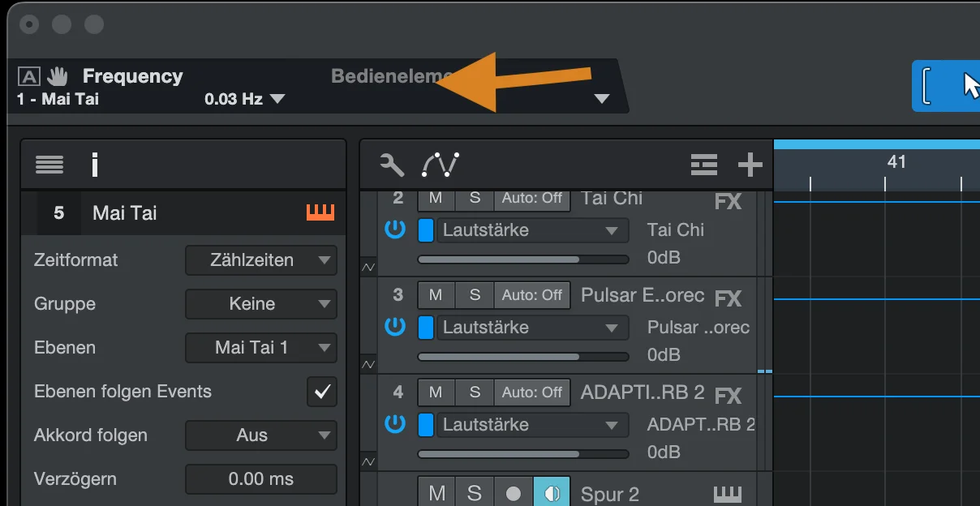Click FX button on track 4
Screen dimensions: 980x506
coord(729,396)
